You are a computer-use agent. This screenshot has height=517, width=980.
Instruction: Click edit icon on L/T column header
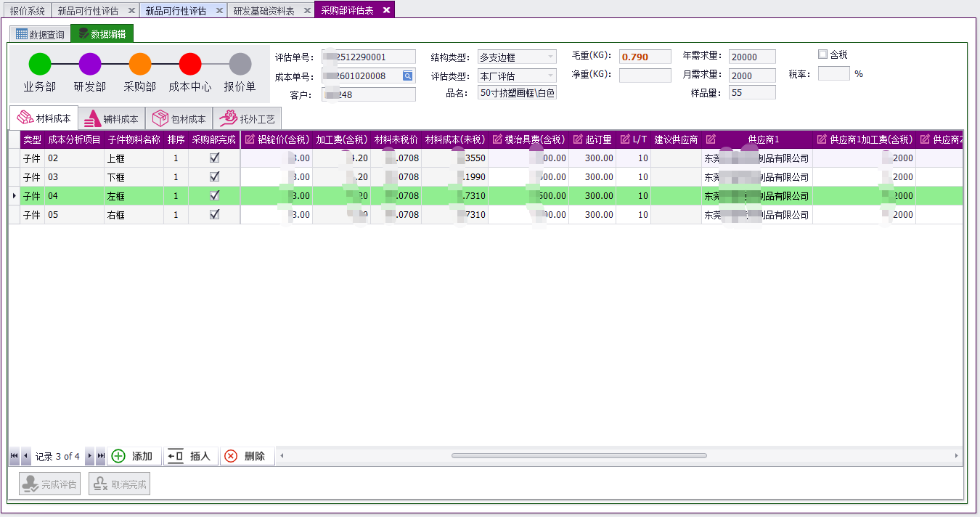point(625,139)
